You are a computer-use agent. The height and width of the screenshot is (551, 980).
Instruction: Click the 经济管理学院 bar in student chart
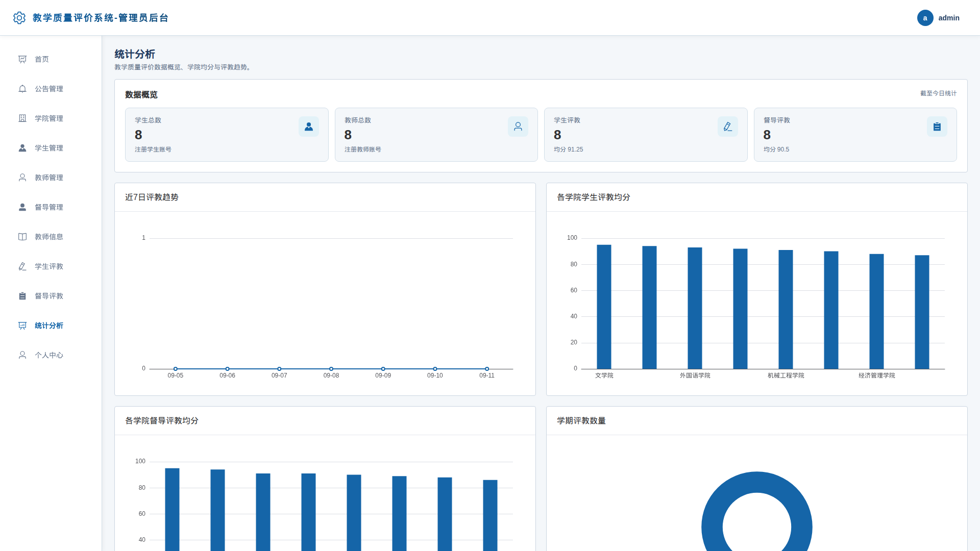pyautogui.click(x=876, y=311)
